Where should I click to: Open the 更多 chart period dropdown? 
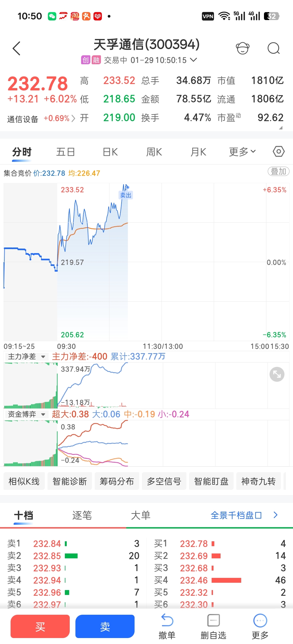click(x=242, y=152)
